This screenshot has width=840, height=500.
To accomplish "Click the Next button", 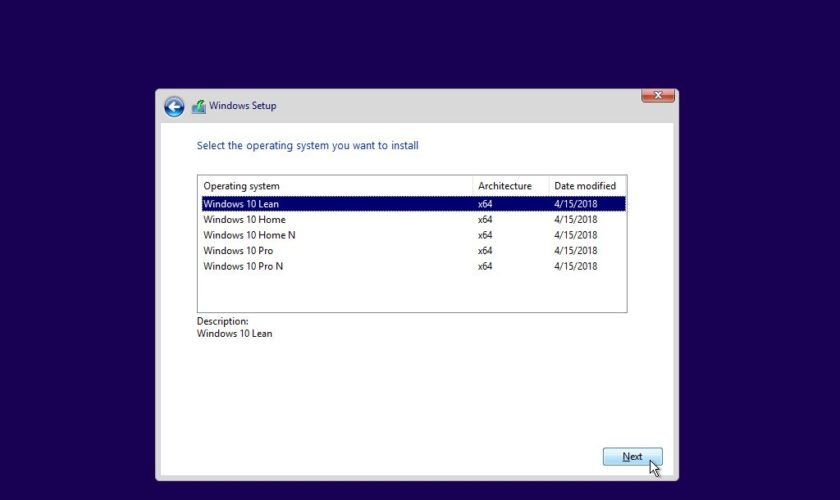I will [633, 457].
